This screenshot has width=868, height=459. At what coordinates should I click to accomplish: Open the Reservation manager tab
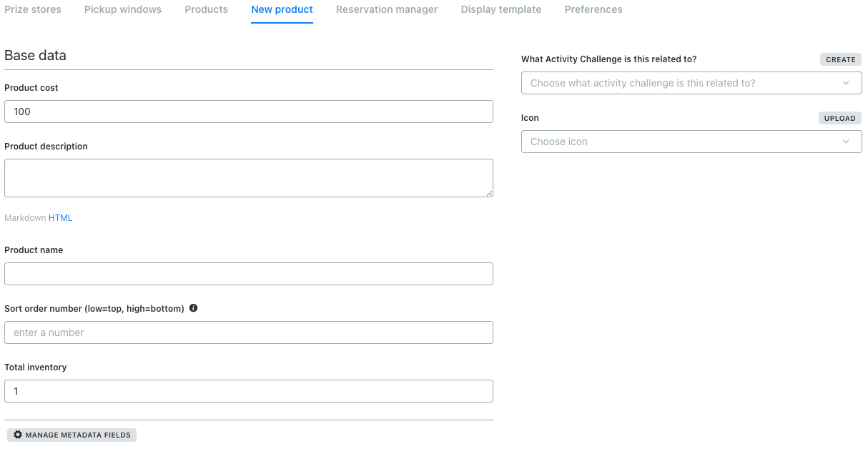click(x=387, y=10)
